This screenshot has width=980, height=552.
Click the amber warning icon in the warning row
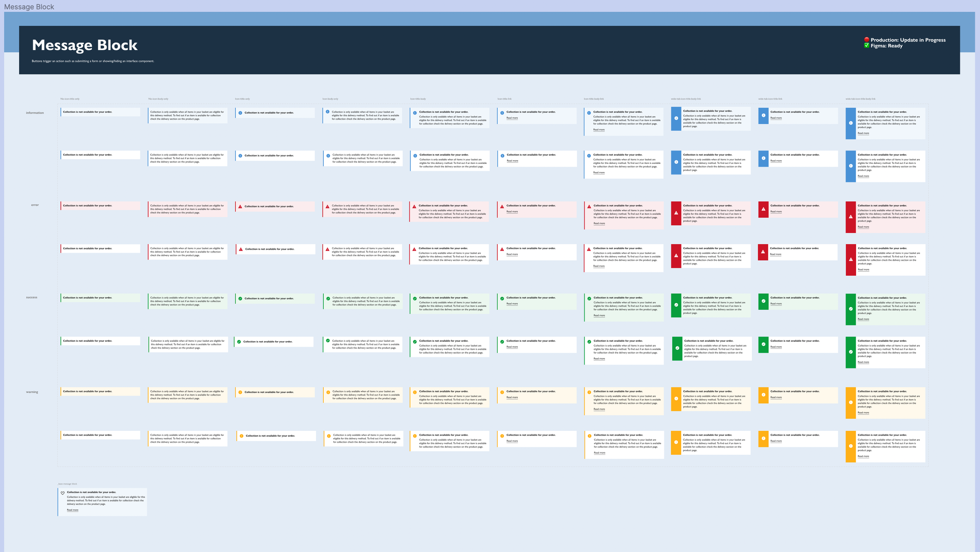tap(240, 392)
